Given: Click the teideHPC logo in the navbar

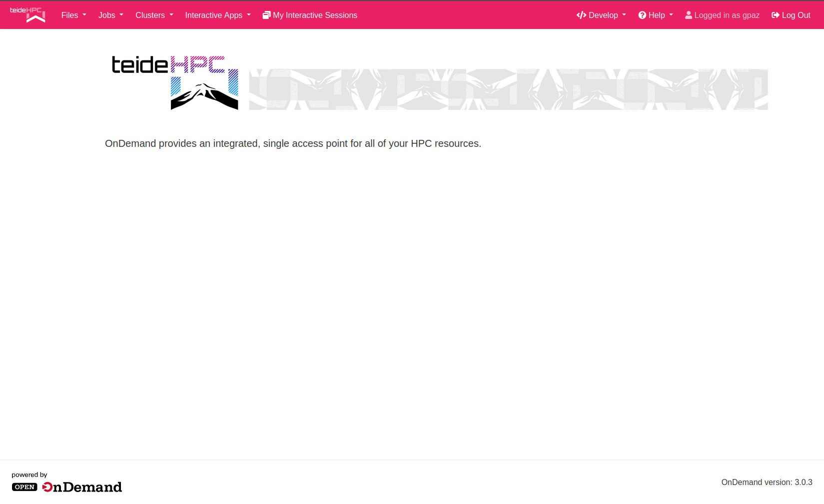Looking at the screenshot, I should point(27,15).
